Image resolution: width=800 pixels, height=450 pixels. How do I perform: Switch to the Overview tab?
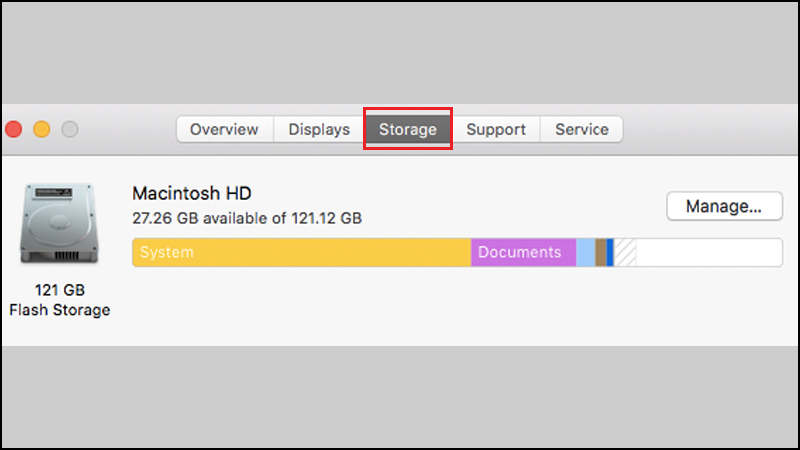224,129
